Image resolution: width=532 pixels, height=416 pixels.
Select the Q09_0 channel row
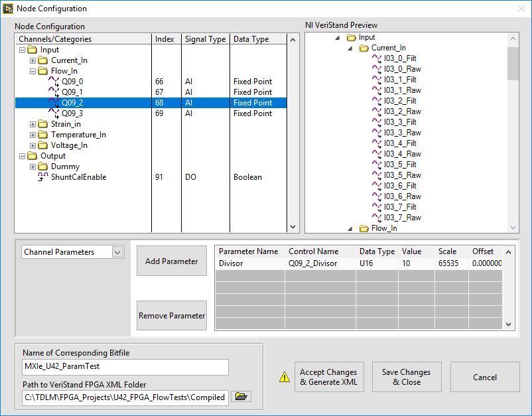[151, 82]
